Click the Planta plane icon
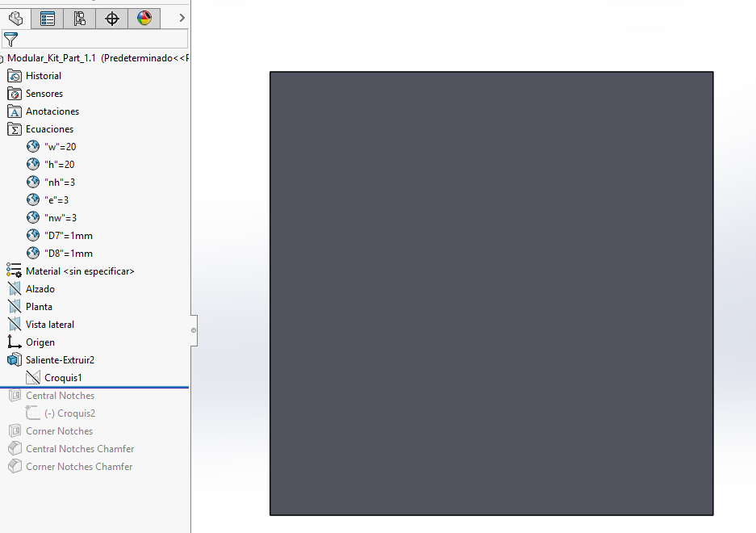This screenshot has height=533, width=756. pyautogui.click(x=15, y=307)
